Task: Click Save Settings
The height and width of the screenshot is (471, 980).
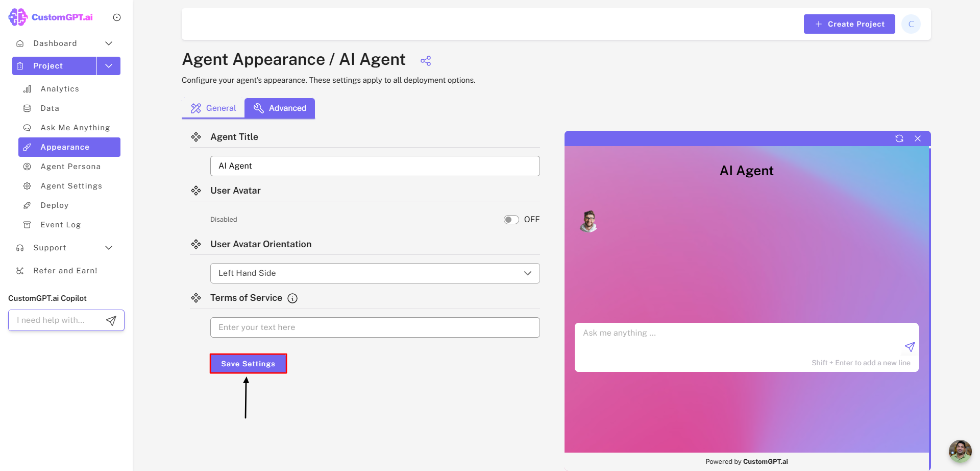Action: click(x=248, y=364)
